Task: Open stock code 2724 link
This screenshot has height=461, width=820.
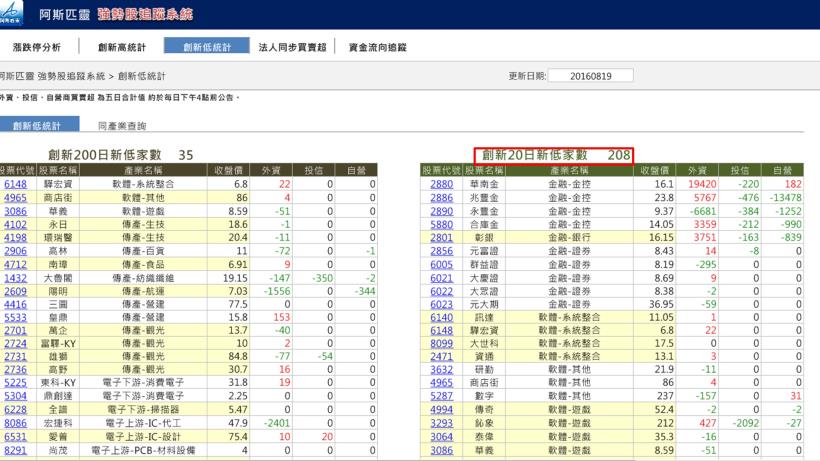Action: pos(15,343)
